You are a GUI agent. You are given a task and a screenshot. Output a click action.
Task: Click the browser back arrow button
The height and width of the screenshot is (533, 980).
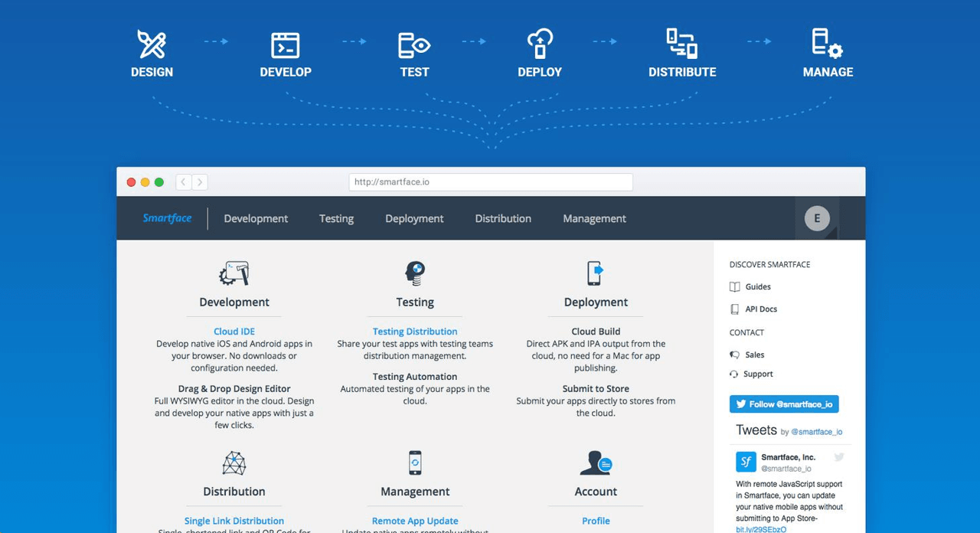pos(184,182)
